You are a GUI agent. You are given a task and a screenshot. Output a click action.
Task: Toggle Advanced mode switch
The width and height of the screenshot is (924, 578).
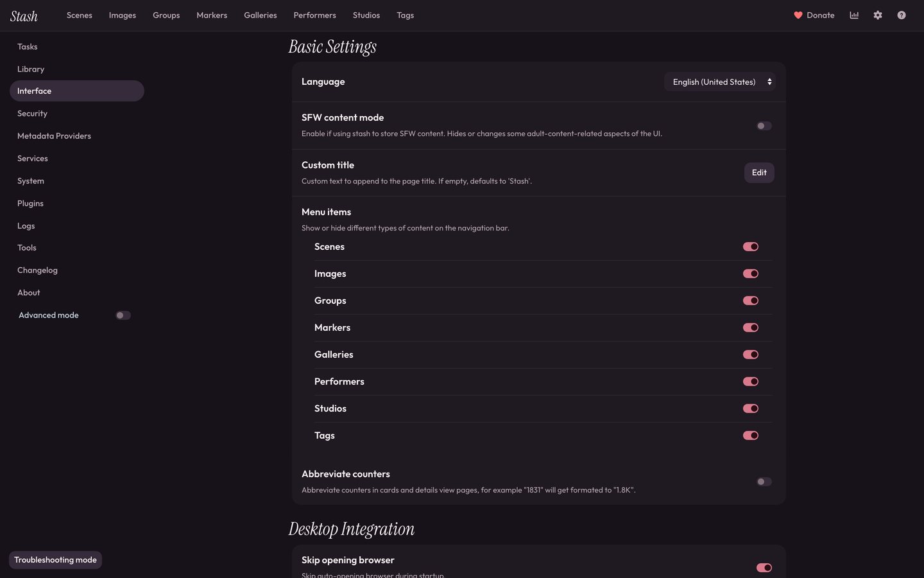pos(123,315)
